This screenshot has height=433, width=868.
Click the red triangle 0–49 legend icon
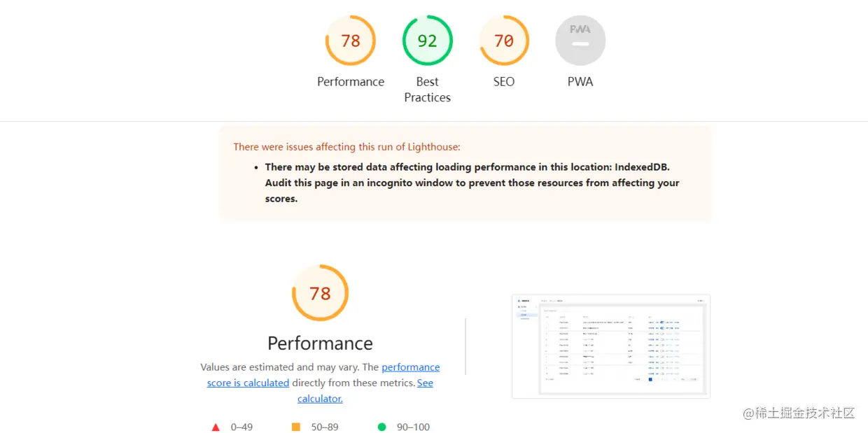216,427
